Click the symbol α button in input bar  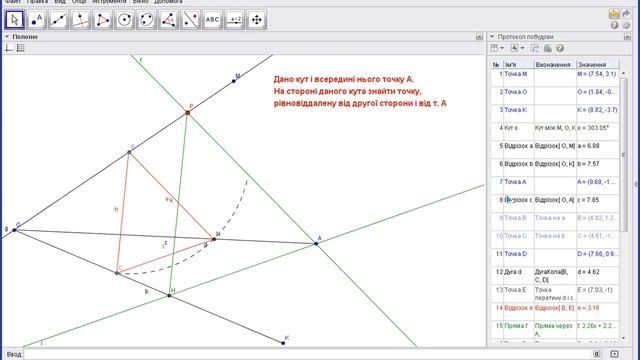click(x=597, y=354)
